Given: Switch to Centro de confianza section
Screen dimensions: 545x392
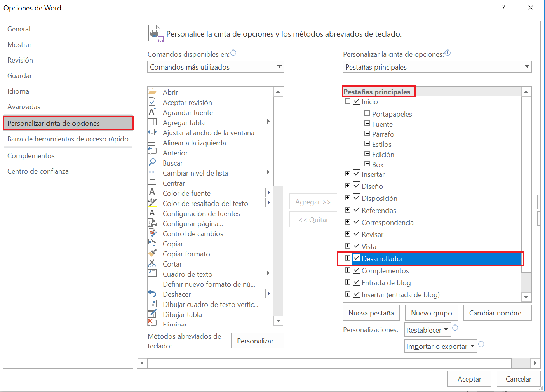Looking at the screenshot, I should (x=38, y=171).
